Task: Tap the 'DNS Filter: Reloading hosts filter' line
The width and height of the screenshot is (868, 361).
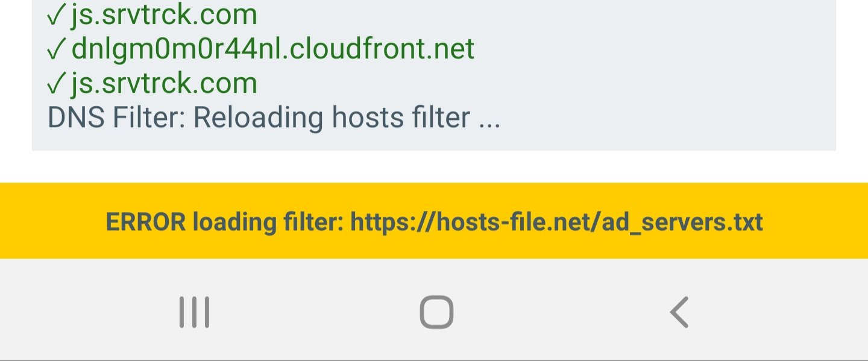Action: pos(274,118)
